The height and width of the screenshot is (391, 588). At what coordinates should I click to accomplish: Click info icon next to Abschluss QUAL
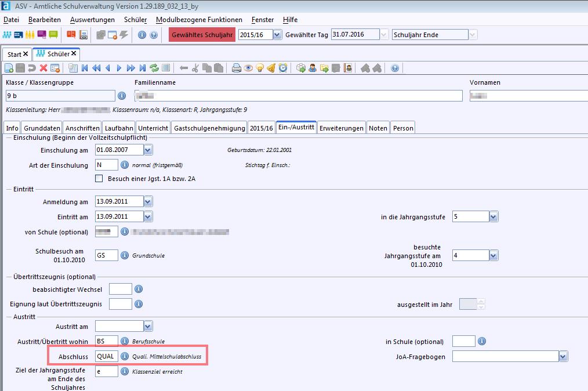(x=125, y=356)
